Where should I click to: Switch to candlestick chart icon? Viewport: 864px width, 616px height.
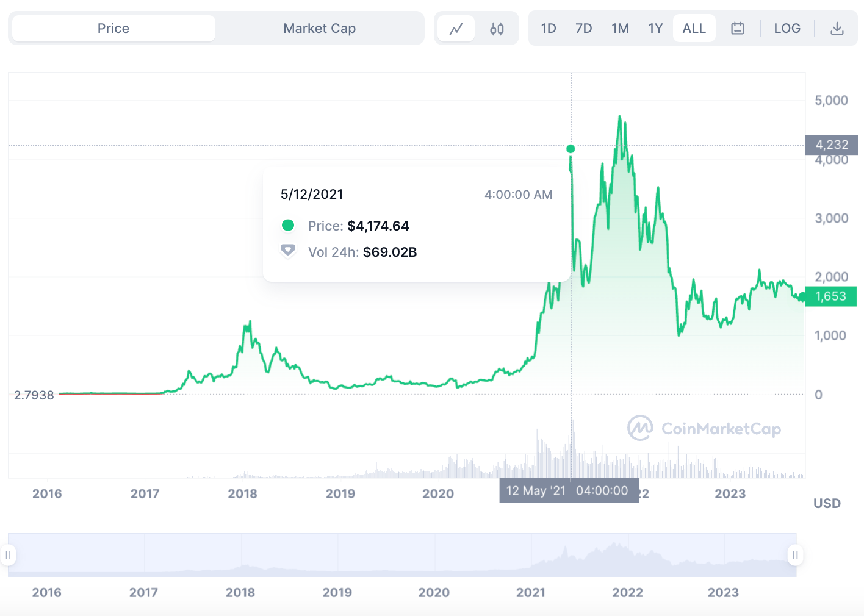(x=497, y=29)
